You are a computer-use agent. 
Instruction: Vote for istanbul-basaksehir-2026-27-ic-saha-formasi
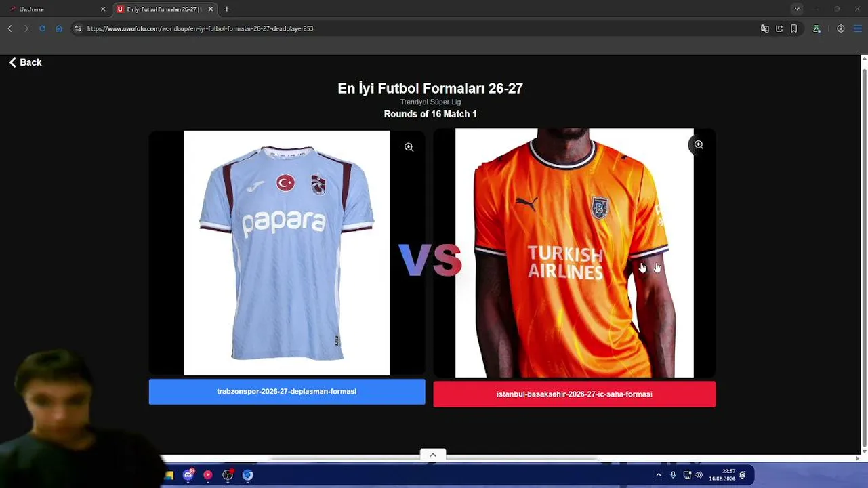[x=574, y=394]
